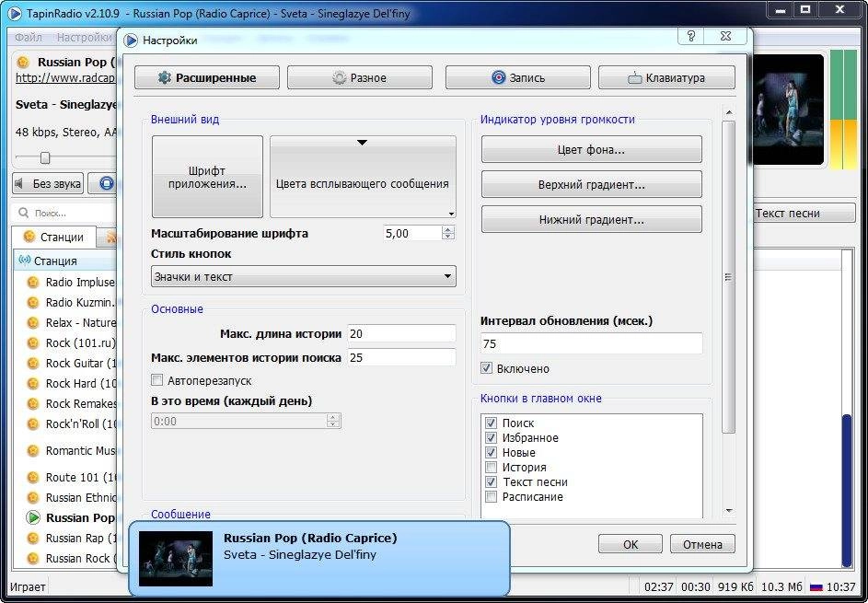The width and height of the screenshot is (868, 603).
Task: Adjust the volume slider in main window
Action: (45, 158)
